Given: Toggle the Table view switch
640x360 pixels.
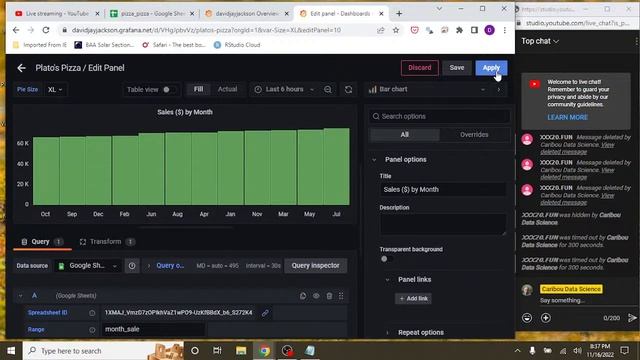Looking at the screenshot, I should point(168,89).
